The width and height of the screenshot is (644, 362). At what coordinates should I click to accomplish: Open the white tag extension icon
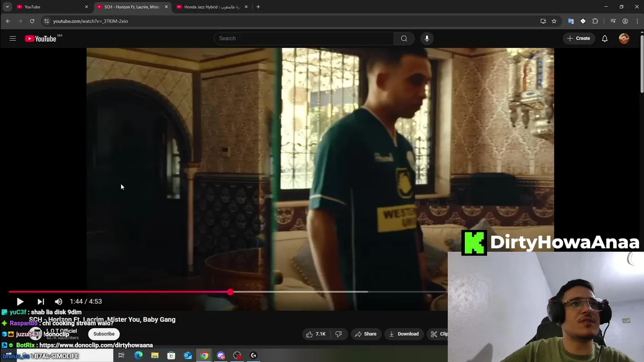coord(583,21)
